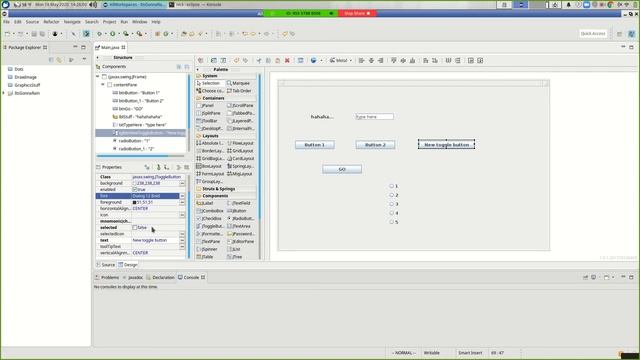Screen dimensions: 640x360
Task: Select radio button 5 on the design canvas
Action: [391, 222]
